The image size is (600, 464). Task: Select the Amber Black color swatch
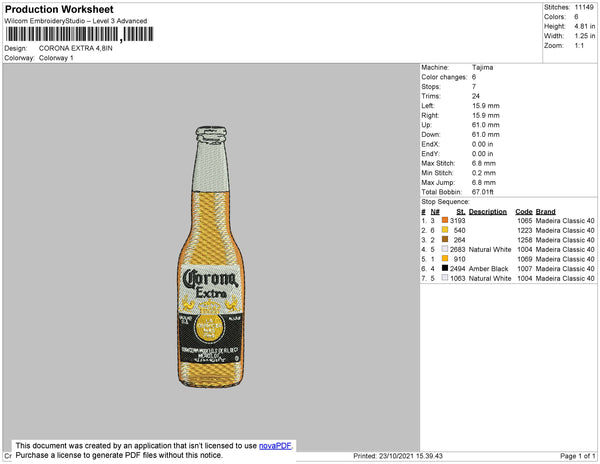coord(445,268)
